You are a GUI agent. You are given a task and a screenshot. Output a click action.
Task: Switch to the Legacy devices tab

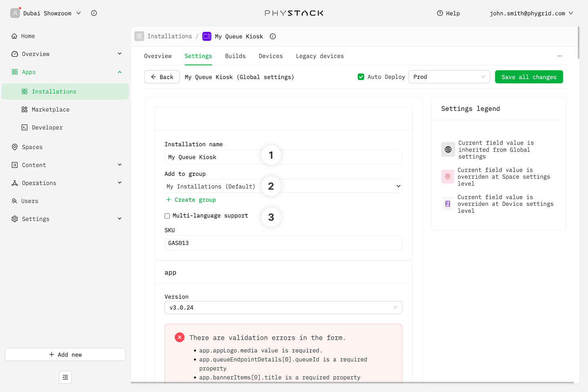(320, 56)
